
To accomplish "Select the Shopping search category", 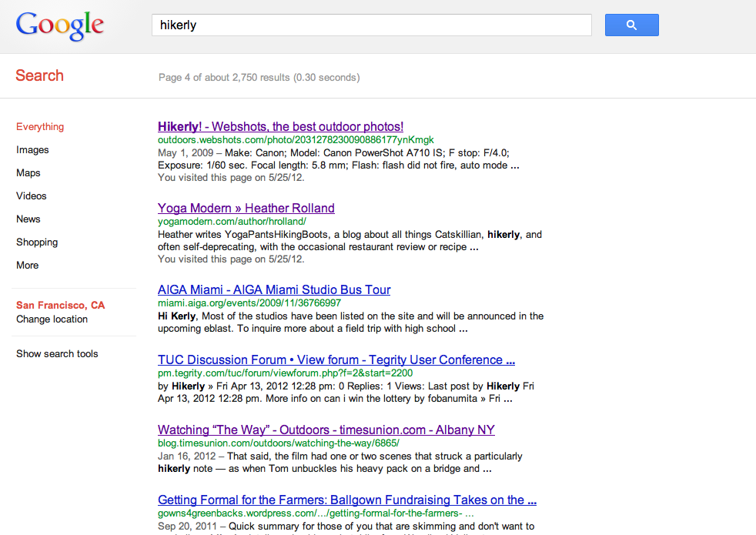I will pyautogui.click(x=37, y=242).
